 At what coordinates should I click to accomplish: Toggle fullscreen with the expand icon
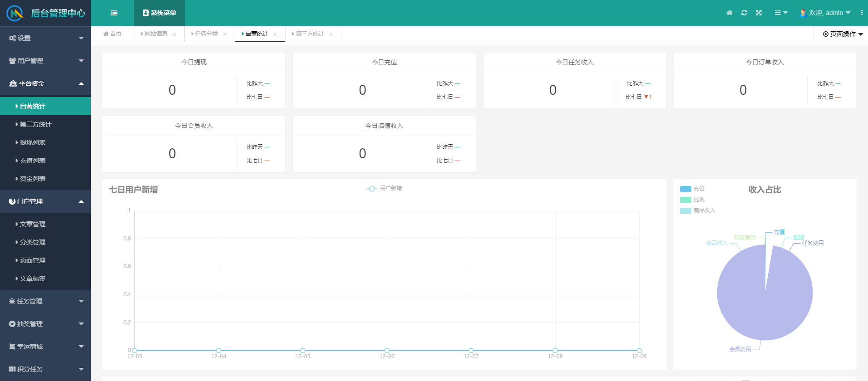tap(759, 13)
